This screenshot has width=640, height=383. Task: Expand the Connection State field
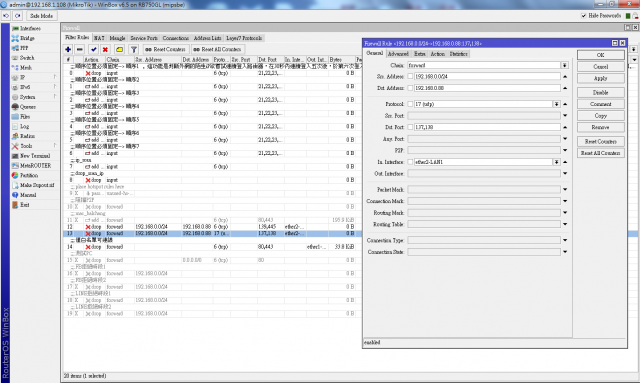tap(565, 252)
